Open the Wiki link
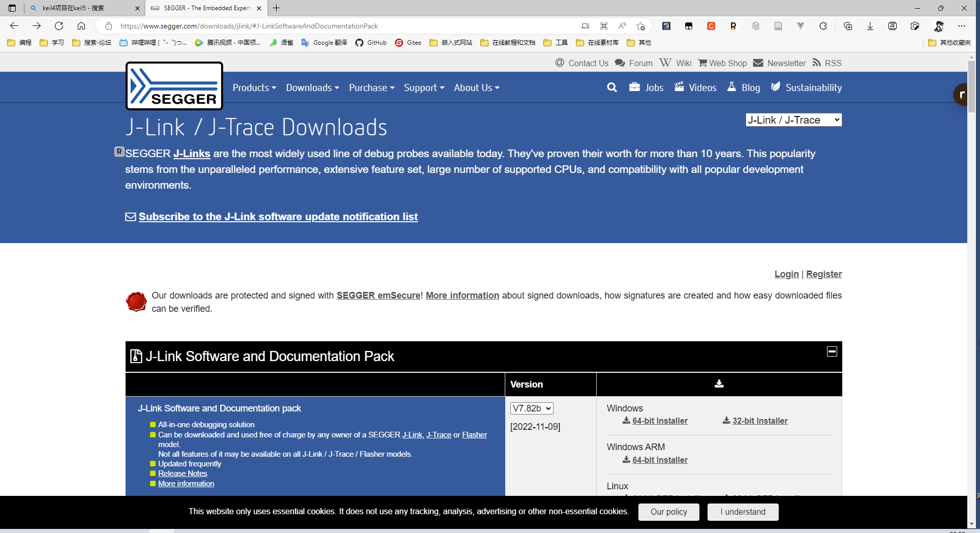The image size is (980, 533). 676,63
